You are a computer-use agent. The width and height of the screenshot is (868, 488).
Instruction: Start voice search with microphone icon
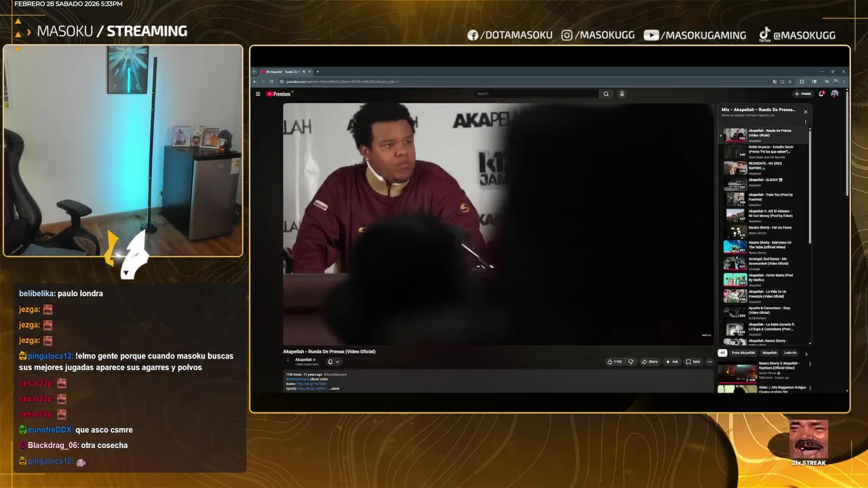click(x=622, y=94)
